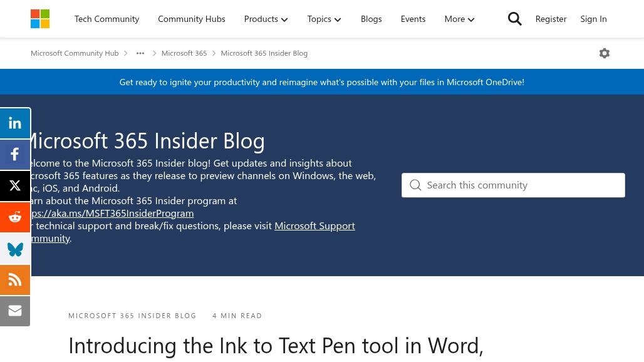Screen dimensions: 644x362
Task: Expand the breadcrumb ellipsis menu
Action: point(140,53)
